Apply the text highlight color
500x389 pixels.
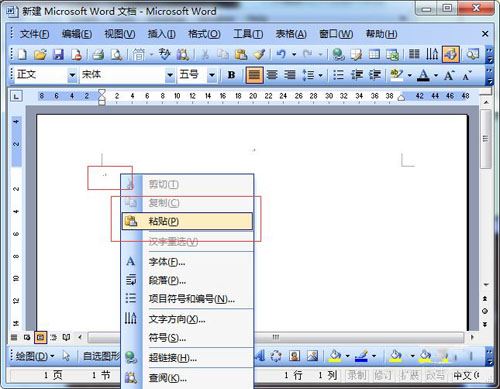point(396,75)
